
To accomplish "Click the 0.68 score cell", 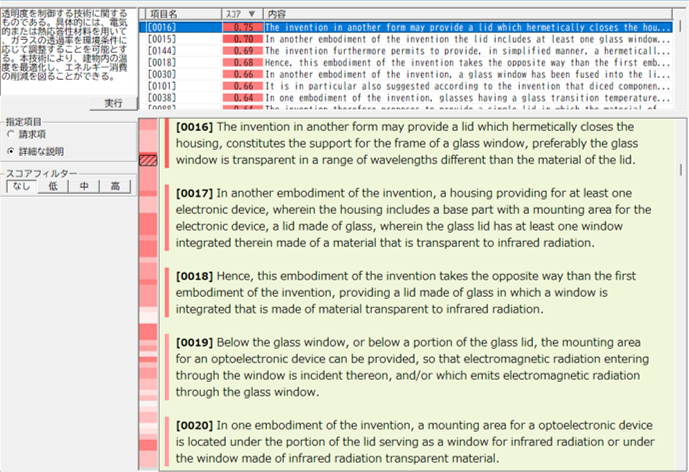I will pyautogui.click(x=243, y=62).
